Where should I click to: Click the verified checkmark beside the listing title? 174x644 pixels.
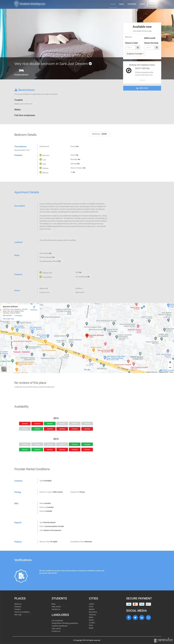point(90,64)
